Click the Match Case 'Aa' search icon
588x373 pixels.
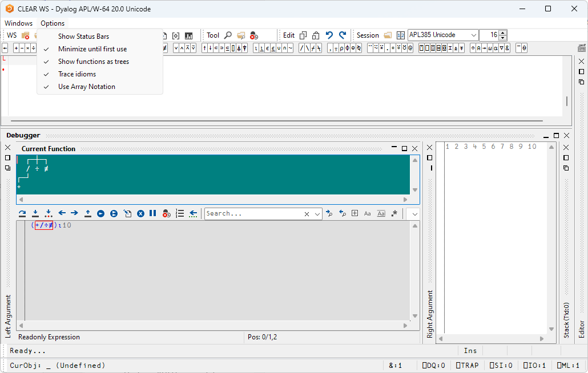(x=368, y=213)
